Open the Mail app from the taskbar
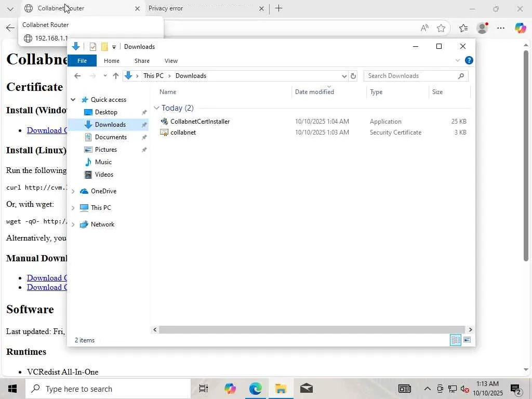532x399 pixels. click(x=307, y=389)
